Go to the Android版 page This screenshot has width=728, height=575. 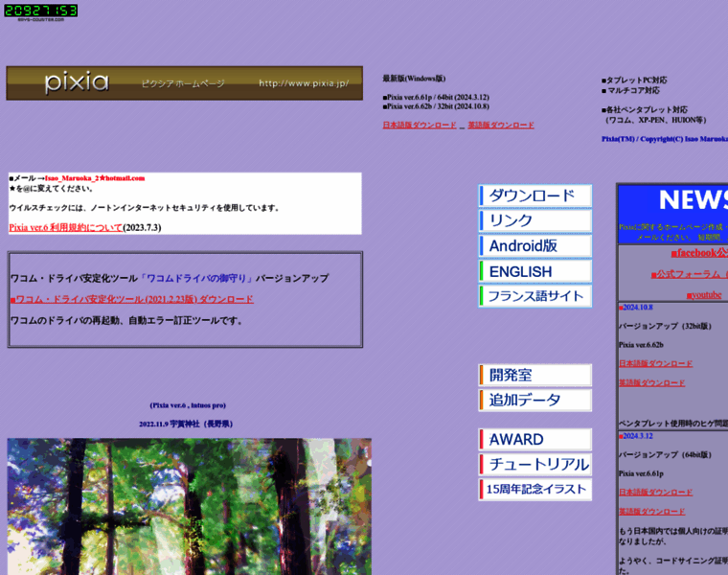point(535,245)
